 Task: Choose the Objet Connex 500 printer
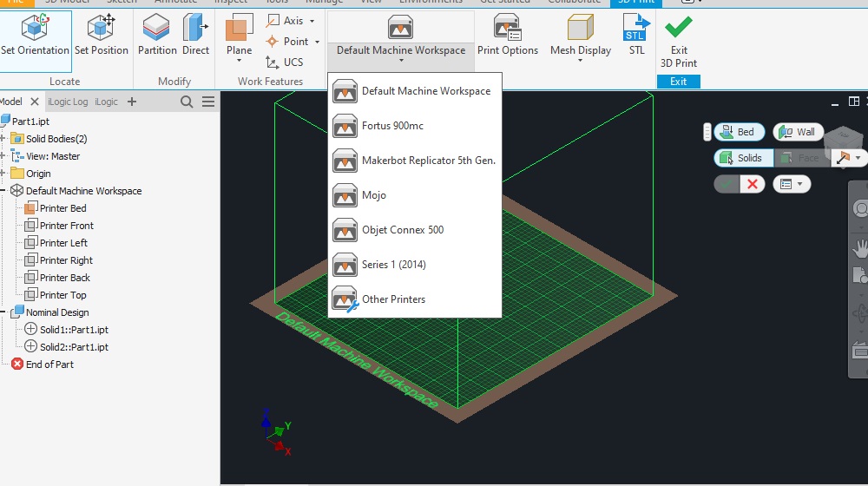[x=415, y=230]
